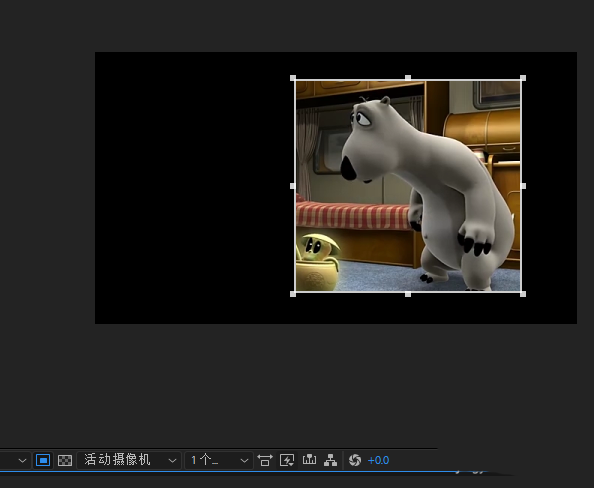The image size is (594, 488).
Task: Toggle the Region of Interest button
Action: (x=43, y=460)
